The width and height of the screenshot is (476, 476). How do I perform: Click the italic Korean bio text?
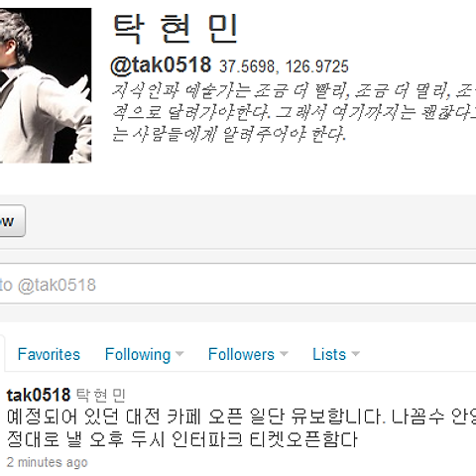[x=294, y=112]
